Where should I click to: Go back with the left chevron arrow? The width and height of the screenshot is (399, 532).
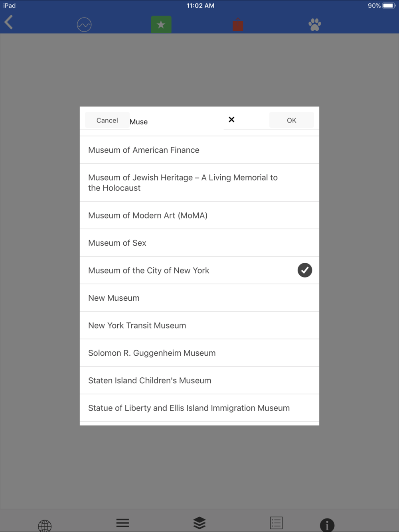pyautogui.click(x=9, y=23)
